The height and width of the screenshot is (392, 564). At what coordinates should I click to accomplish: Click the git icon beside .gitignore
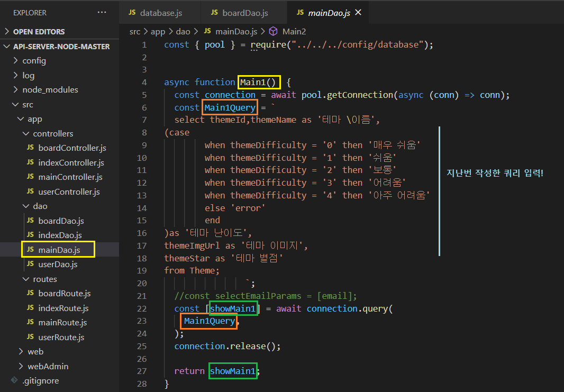14,380
